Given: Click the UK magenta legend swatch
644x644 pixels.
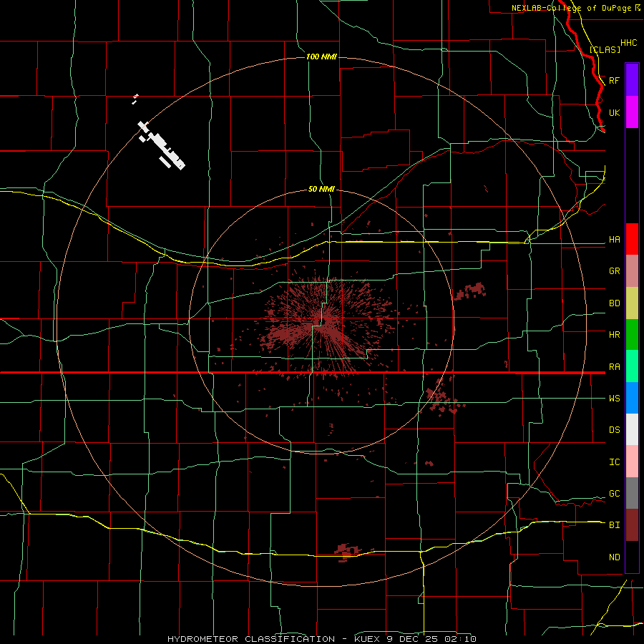Looking at the screenshot, I should point(632,112).
